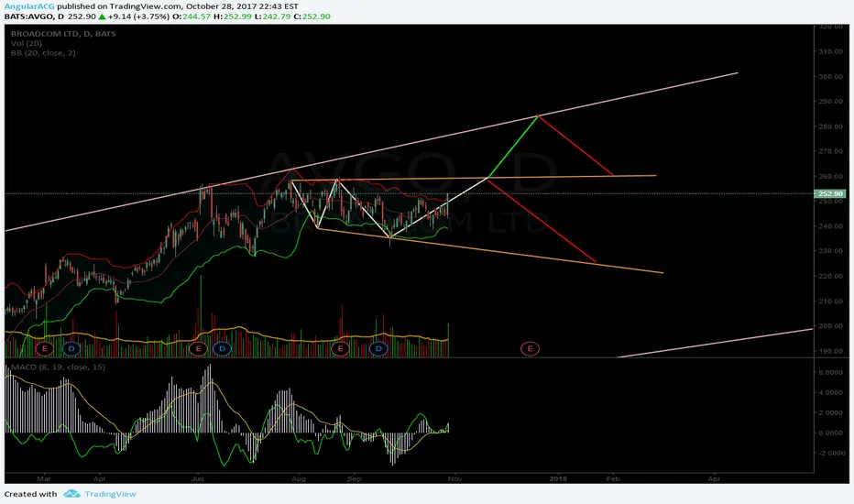
Task: Select the MACD (8, 19, close, 15) label
Action: [x=58, y=367]
